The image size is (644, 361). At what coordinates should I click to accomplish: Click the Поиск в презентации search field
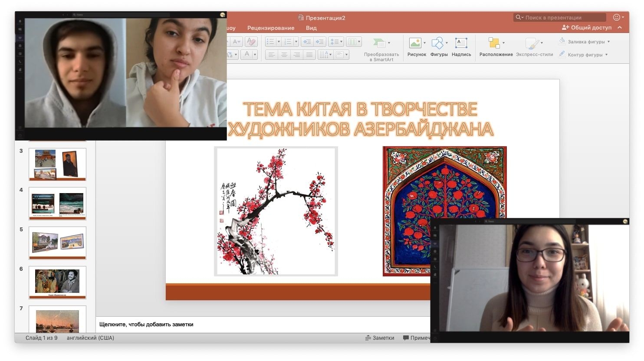[x=560, y=17]
